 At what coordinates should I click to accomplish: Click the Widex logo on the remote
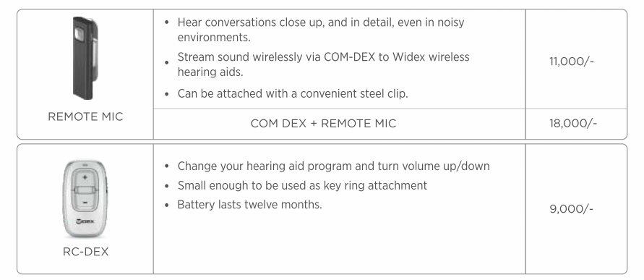click(85, 221)
